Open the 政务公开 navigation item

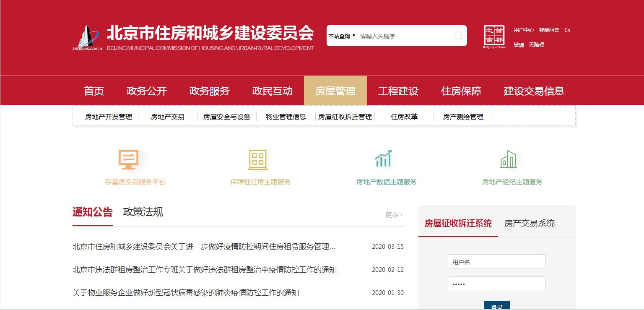pyautogui.click(x=147, y=91)
